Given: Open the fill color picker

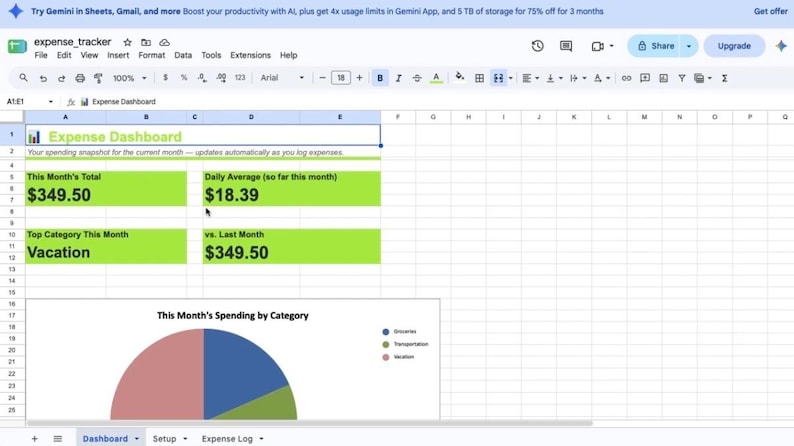Looking at the screenshot, I should [460, 77].
